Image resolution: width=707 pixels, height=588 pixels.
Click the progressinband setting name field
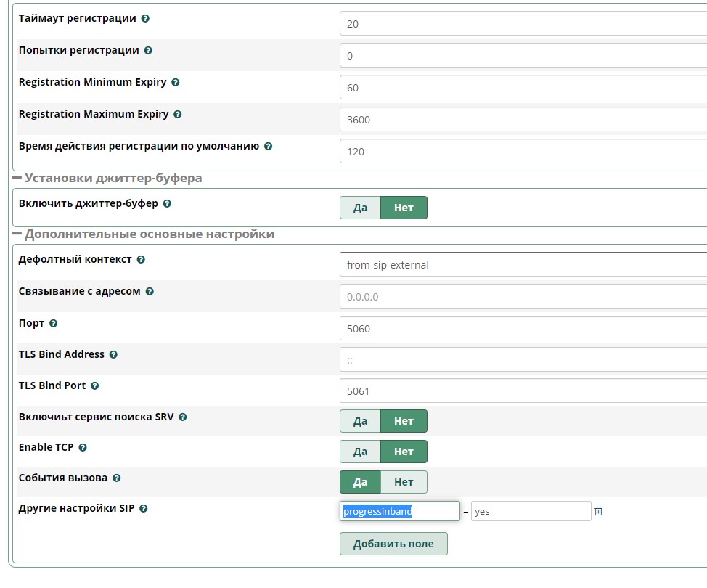click(400, 511)
